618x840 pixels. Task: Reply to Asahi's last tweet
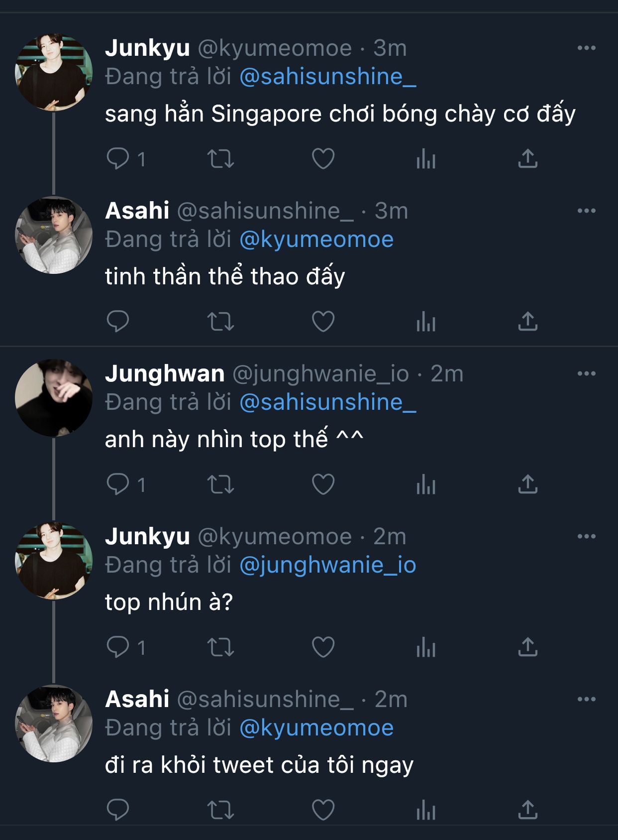(x=118, y=810)
